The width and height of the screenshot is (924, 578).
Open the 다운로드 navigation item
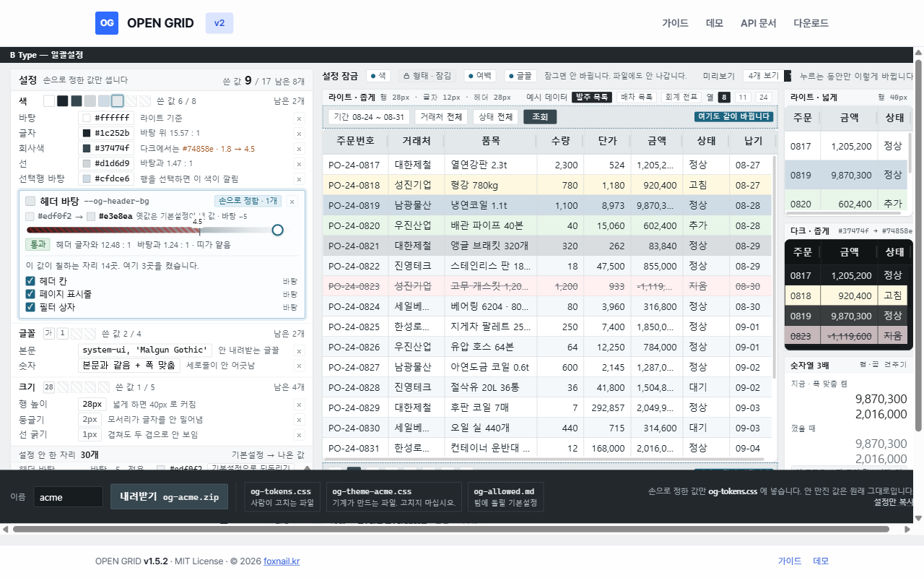coord(811,23)
